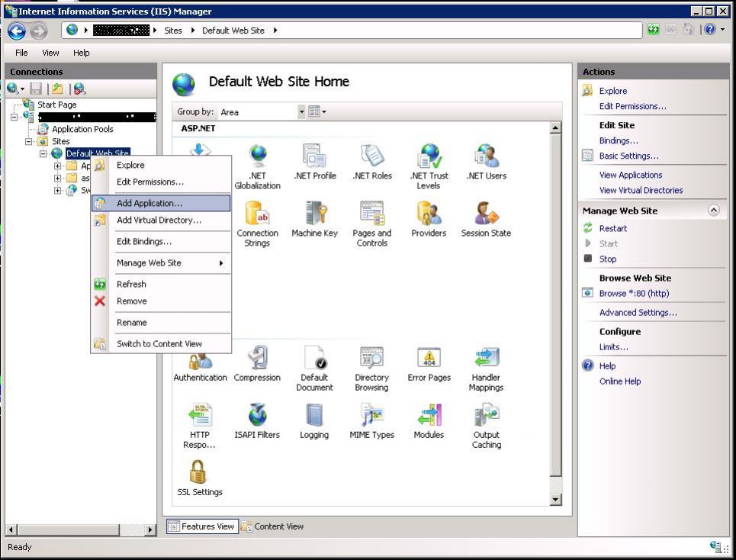The height and width of the screenshot is (560, 736).
Task: Open the Directory Browsing feature
Action: (371, 369)
